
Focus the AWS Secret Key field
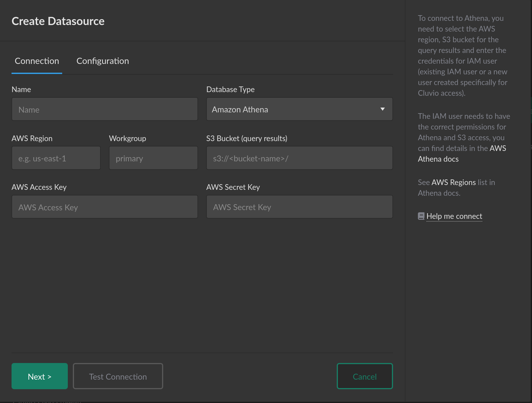click(x=299, y=207)
